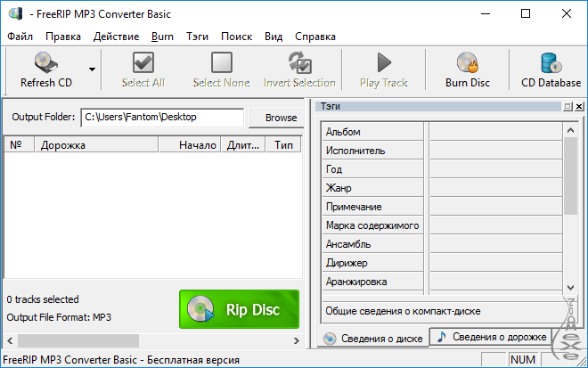Click the down arrow of tags scrollbar
Image resolution: width=588 pixels, height=368 pixels.
point(570,288)
